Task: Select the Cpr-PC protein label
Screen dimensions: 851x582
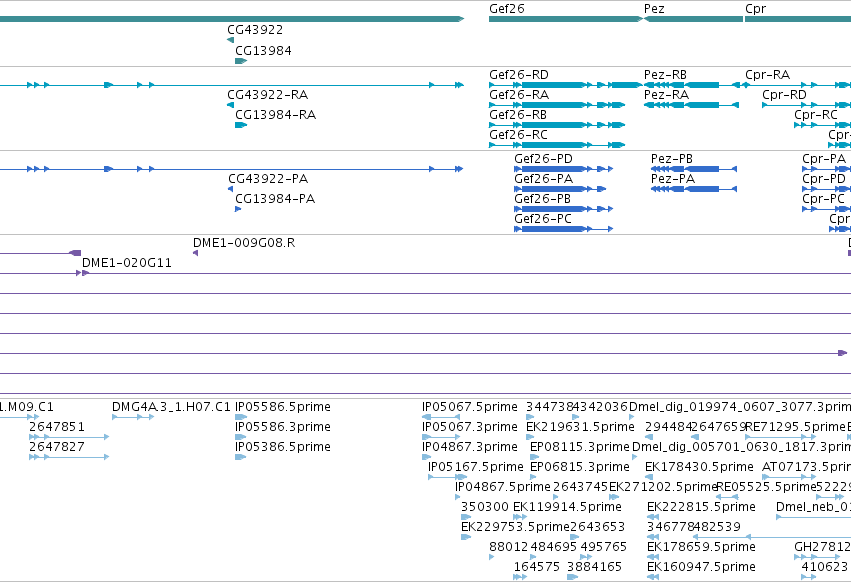Action: 823,199
